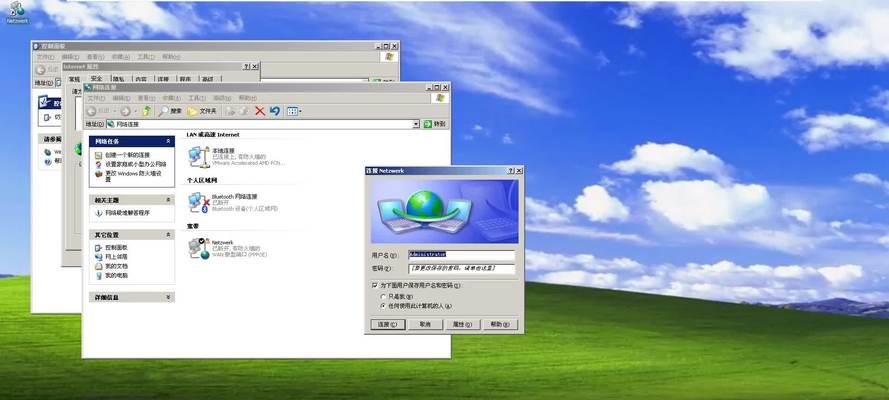Click Forward arrow in Network Connections toolbar

125,111
